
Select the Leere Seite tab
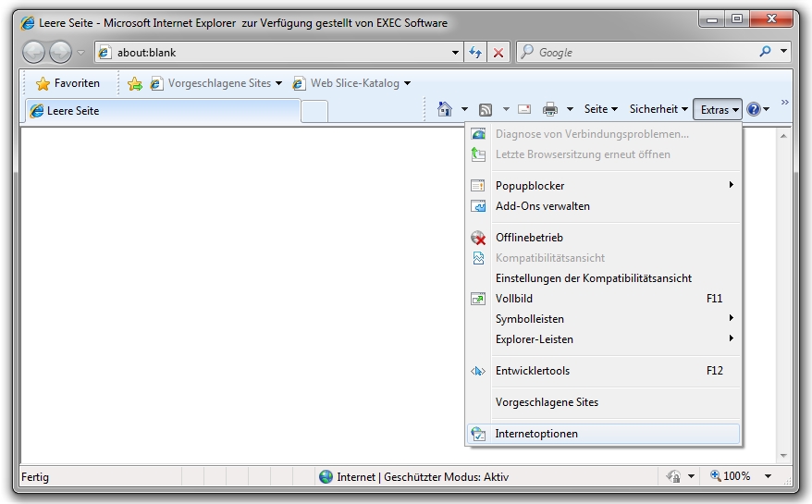[x=163, y=111]
